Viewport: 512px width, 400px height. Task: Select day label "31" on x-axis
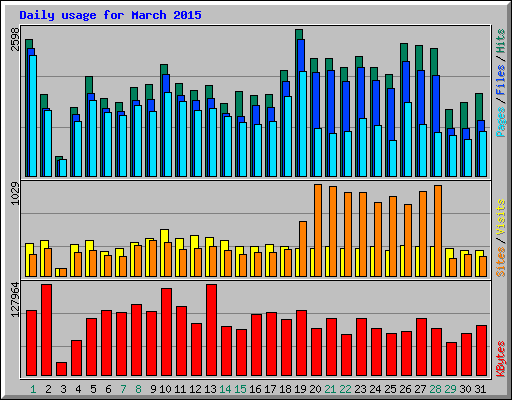[480, 389]
